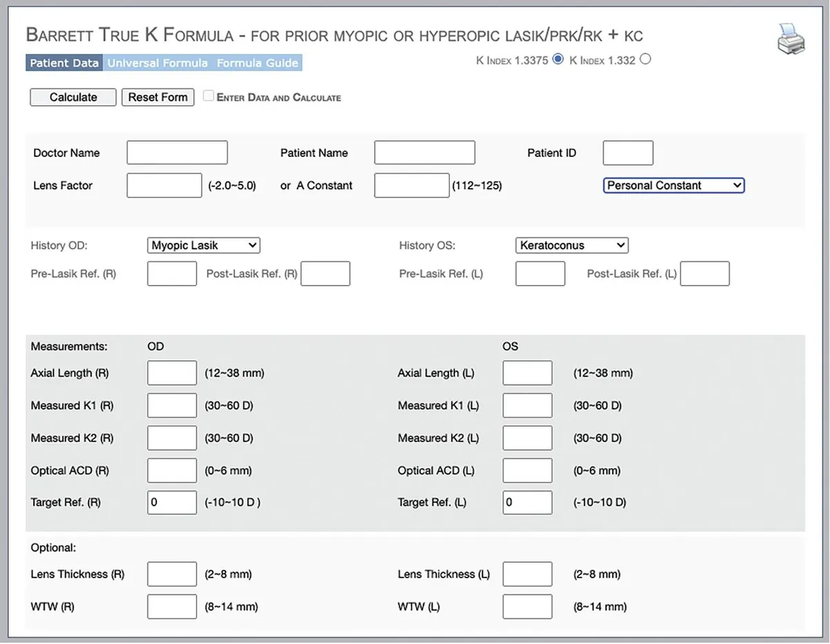Open the Personal Constant dropdown

pyautogui.click(x=674, y=185)
